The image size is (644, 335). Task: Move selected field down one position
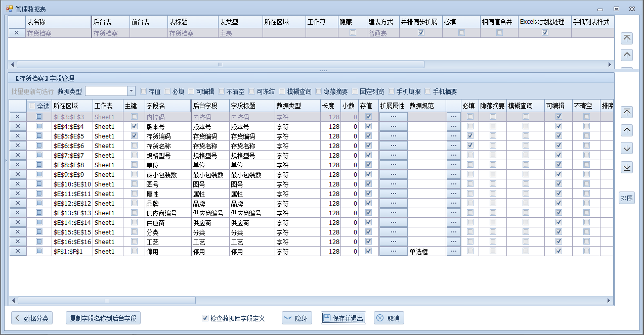click(627, 149)
